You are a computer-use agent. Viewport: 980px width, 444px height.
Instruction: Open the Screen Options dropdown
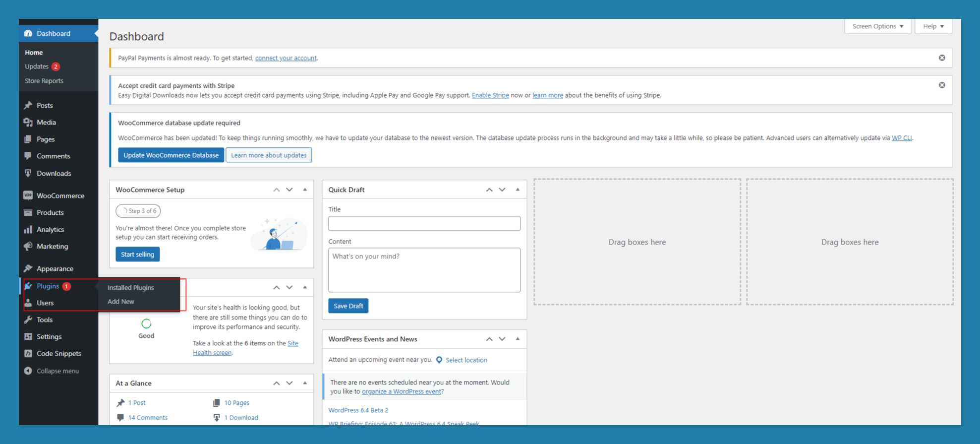point(877,26)
